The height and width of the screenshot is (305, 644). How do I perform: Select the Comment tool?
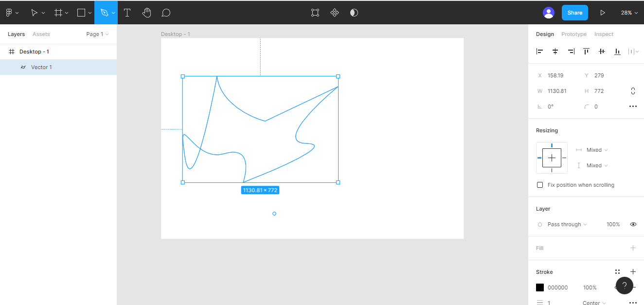point(166,13)
